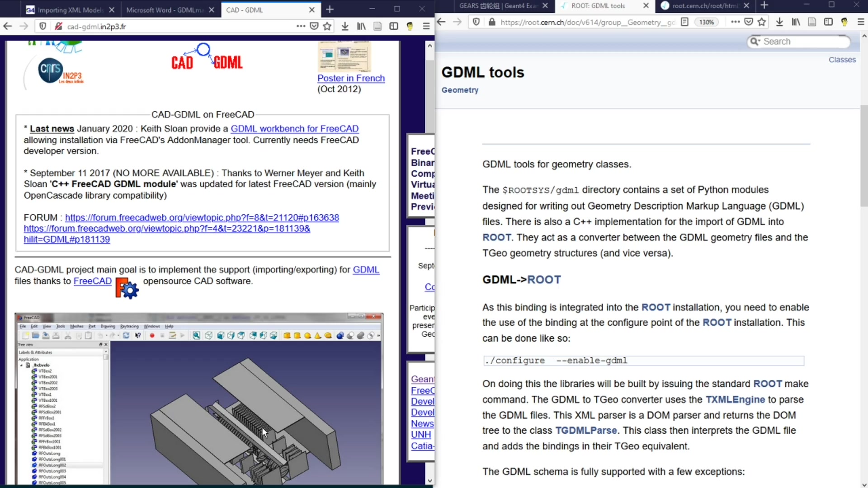Open the hamburger menu in the right browser
This screenshot has height=488, width=868.
click(x=861, y=22)
